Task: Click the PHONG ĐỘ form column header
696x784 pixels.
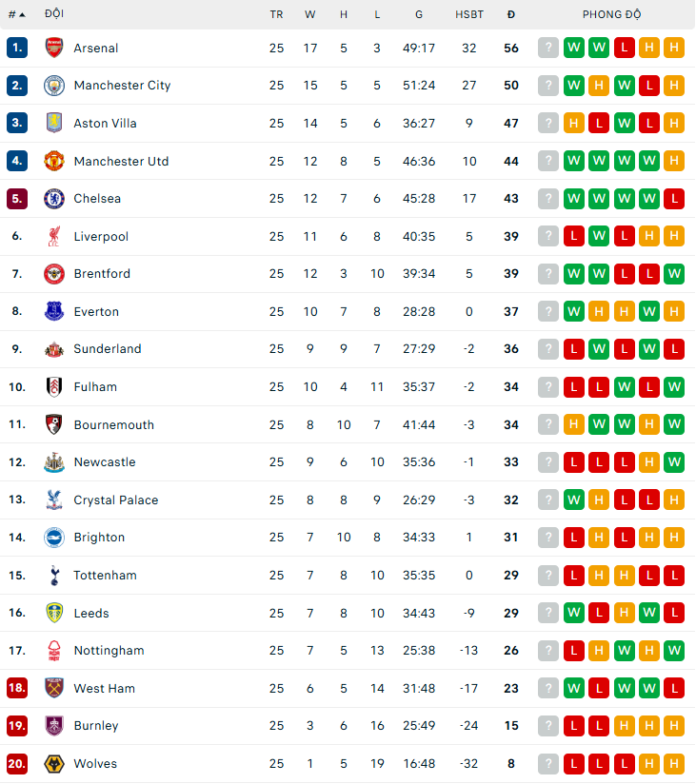Action: coord(611,14)
